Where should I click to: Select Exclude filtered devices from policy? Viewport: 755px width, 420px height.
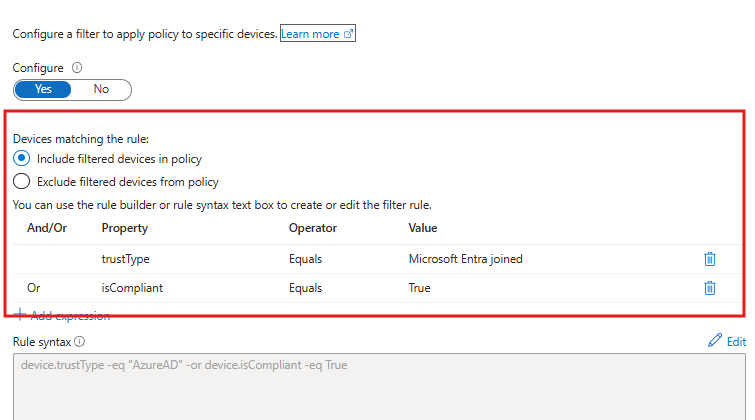click(x=21, y=181)
